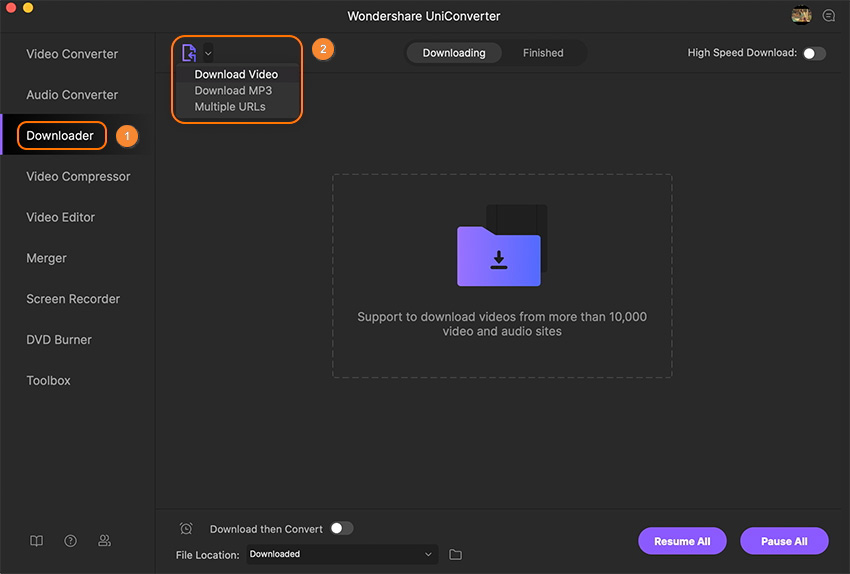The height and width of the screenshot is (574, 850).
Task: Click the scheduler alarm clock icon
Action: click(x=186, y=529)
